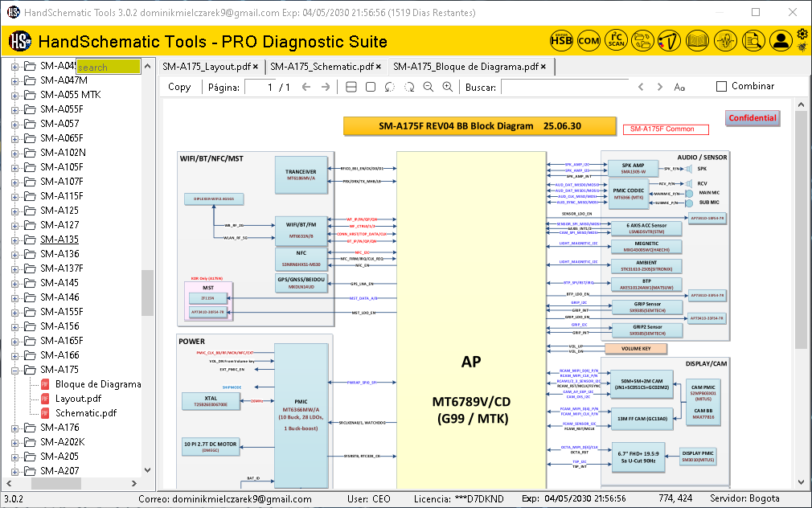The image size is (812, 508).
Task: Select the SM-A202K folder
Action: 63,442
